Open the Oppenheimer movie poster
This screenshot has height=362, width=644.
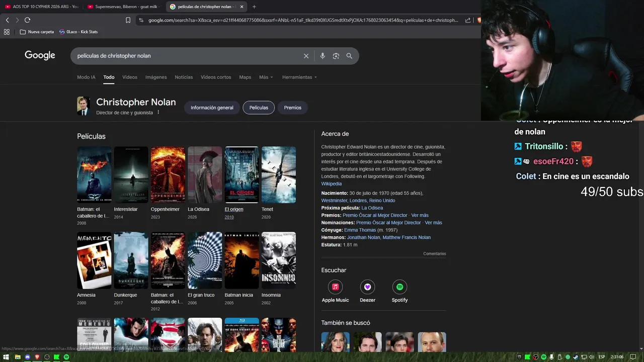tap(168, 174)
